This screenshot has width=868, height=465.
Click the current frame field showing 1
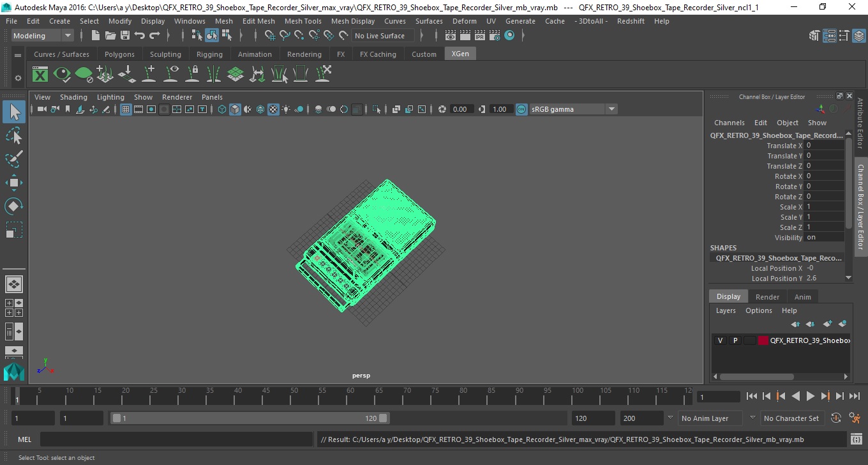tap(719, 397)
